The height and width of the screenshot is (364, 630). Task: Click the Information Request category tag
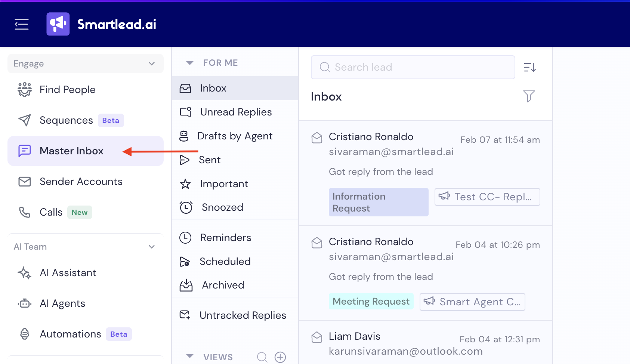tap(379, 202)
